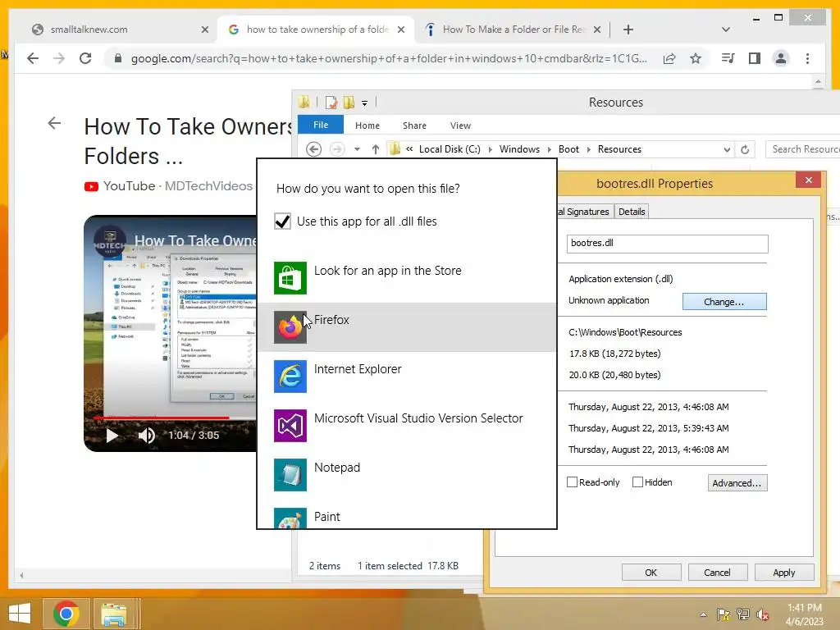Bookmark this page with star icon

[x=696, y=58]
